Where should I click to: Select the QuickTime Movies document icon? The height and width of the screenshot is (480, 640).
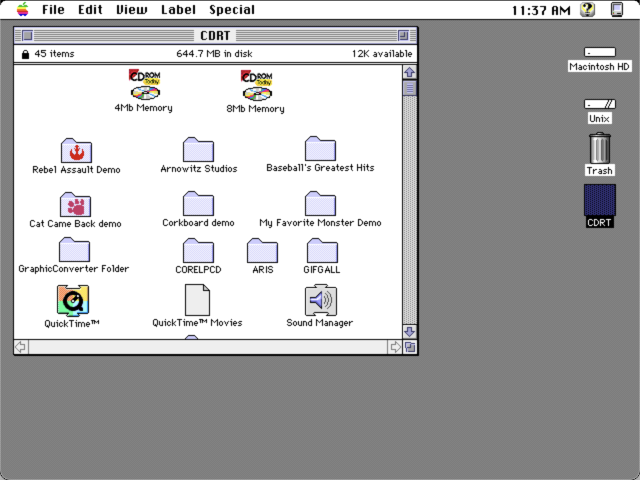click(198, 300)
